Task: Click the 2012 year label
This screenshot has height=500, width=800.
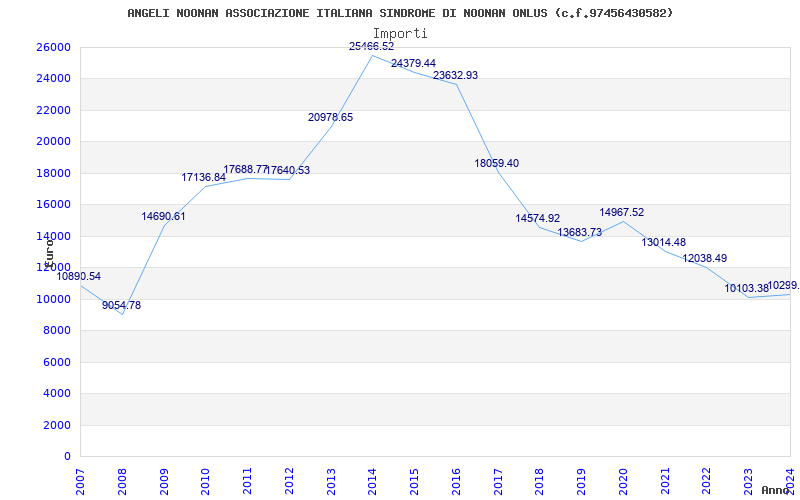Action: (289, 482)
